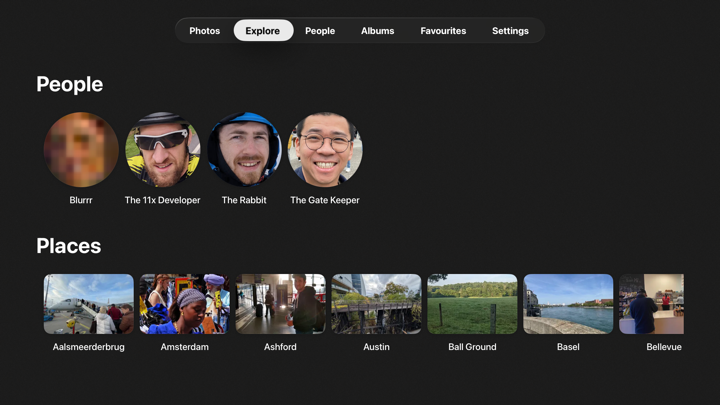Click the "Austin" caption

pyautogui.click(x=377, y=347)
